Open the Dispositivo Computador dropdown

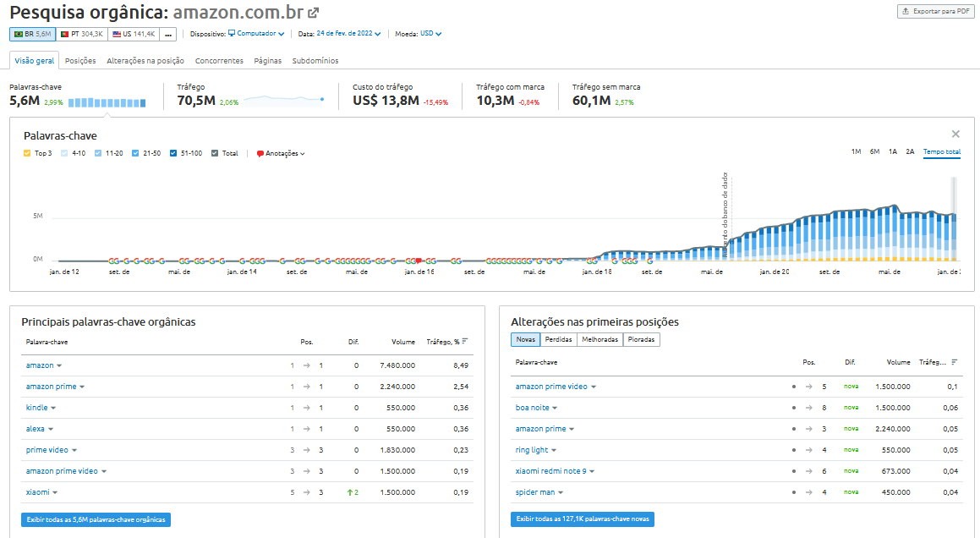click(x=255, y=34)
